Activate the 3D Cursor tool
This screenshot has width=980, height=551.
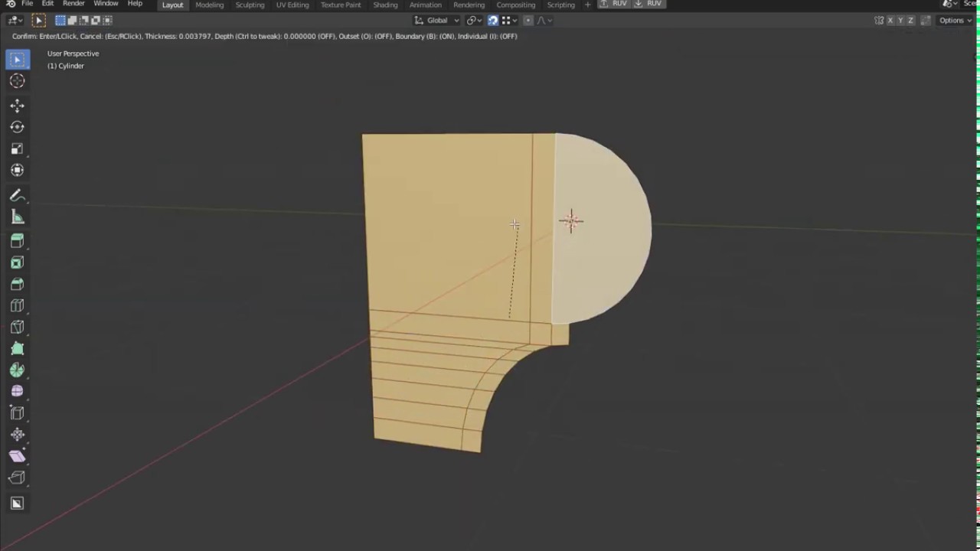[x=17, y=81]
